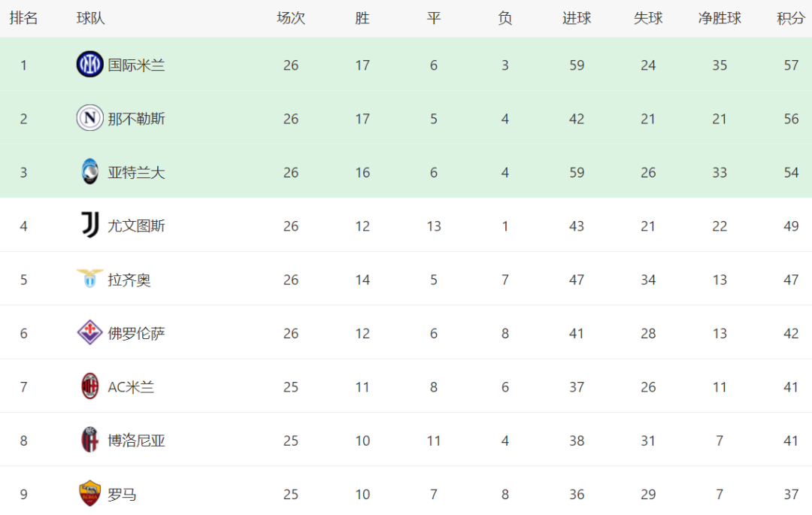Click the 净胜球 column header
This screenshot has height=515, width=812.
coord(720,19)
